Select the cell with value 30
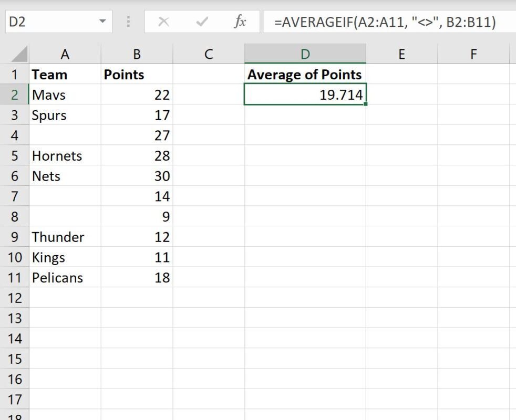Screen dimensions: 516x420 [x=137, y=176]
